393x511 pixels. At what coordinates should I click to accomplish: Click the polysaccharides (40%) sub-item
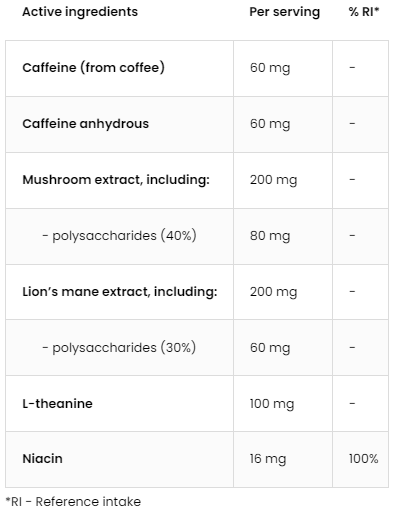point(119,236)
